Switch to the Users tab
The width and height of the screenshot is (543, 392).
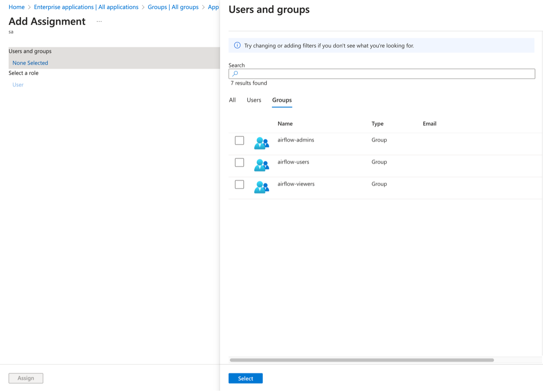tap(254, 100)
